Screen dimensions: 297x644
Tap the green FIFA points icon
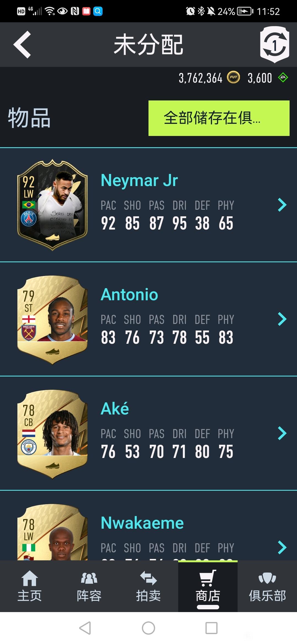tap(283, 78)
